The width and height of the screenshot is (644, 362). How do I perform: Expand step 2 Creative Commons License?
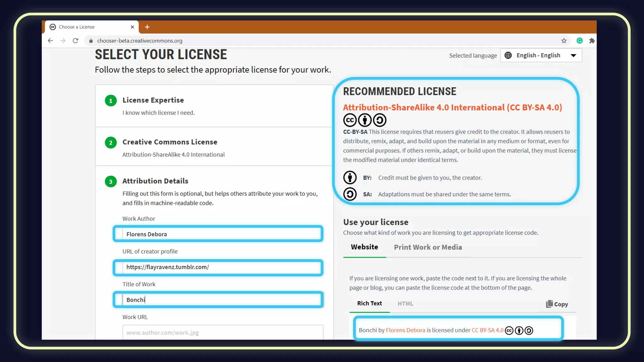click(x=169, y=142)
